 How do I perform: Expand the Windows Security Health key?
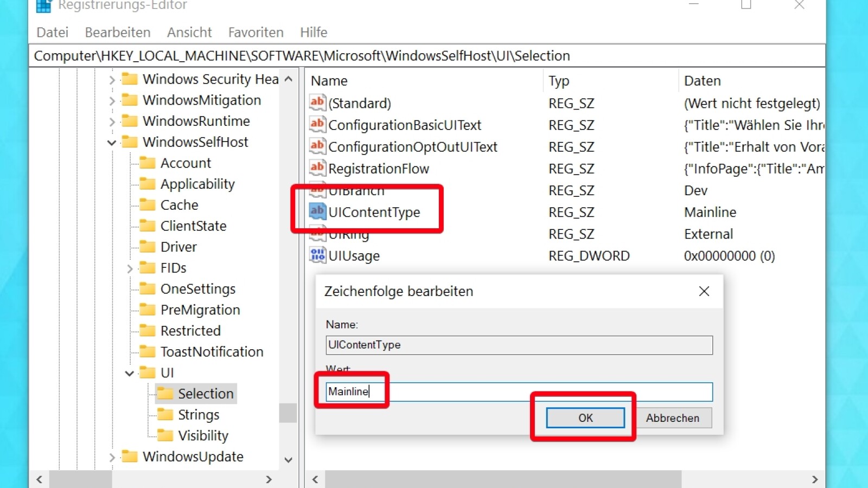[x=112, y=80]
